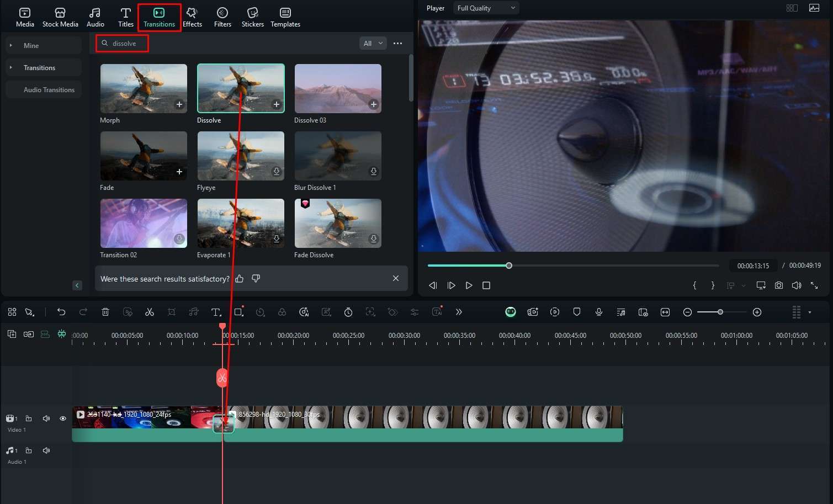This screenshot has width=833, height=504.
Task: Open the three-dot more options menu
Action: 397,43
